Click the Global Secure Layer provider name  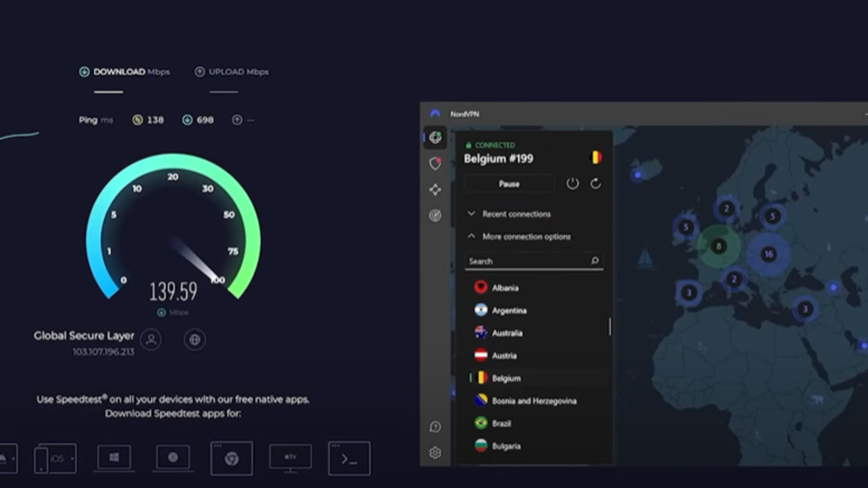click(84, 335)
